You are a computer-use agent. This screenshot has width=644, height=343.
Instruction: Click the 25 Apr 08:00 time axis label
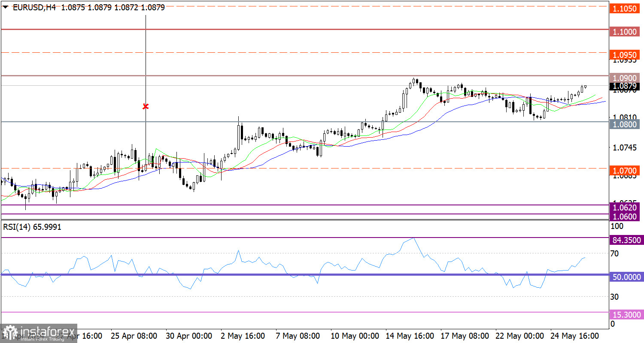pyautogui.click(x=134, y=335)
